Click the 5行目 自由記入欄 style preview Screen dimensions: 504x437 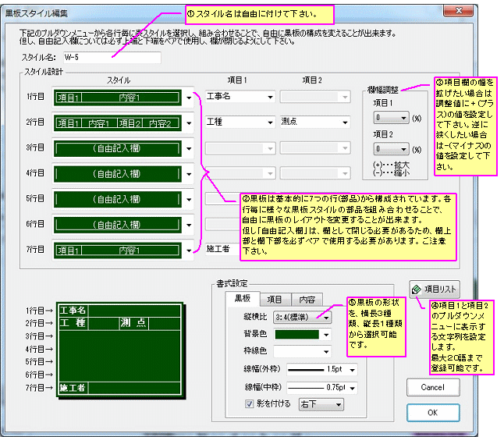pos(117,199)
